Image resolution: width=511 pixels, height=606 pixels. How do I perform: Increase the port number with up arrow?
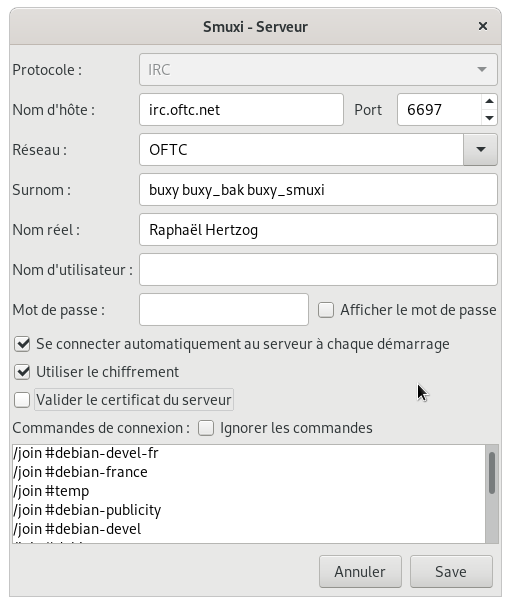(x=489, y=101)
